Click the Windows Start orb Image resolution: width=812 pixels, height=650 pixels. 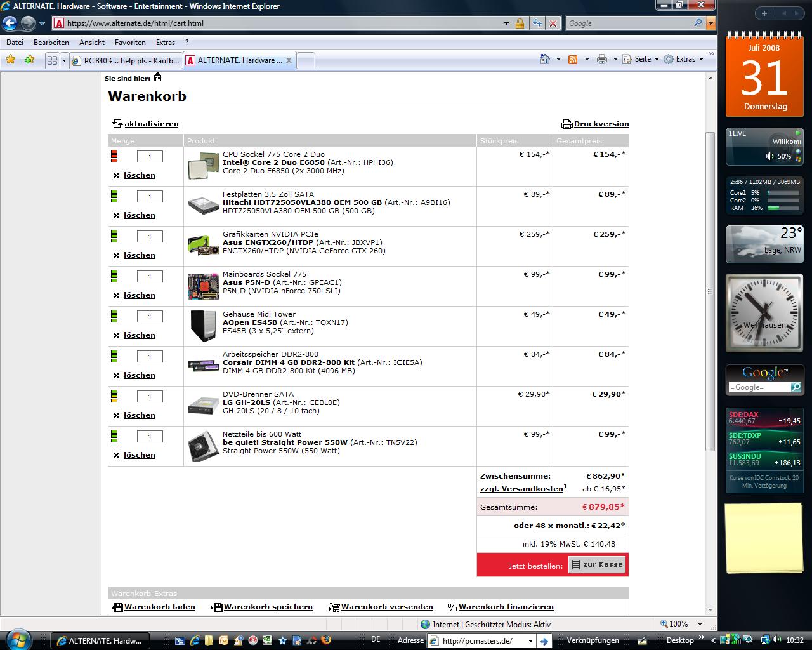tap(17, 639)
